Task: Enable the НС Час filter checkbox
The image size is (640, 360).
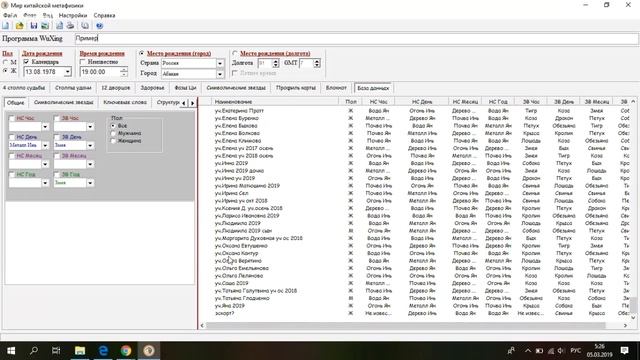Action: (x=12, y=118)
